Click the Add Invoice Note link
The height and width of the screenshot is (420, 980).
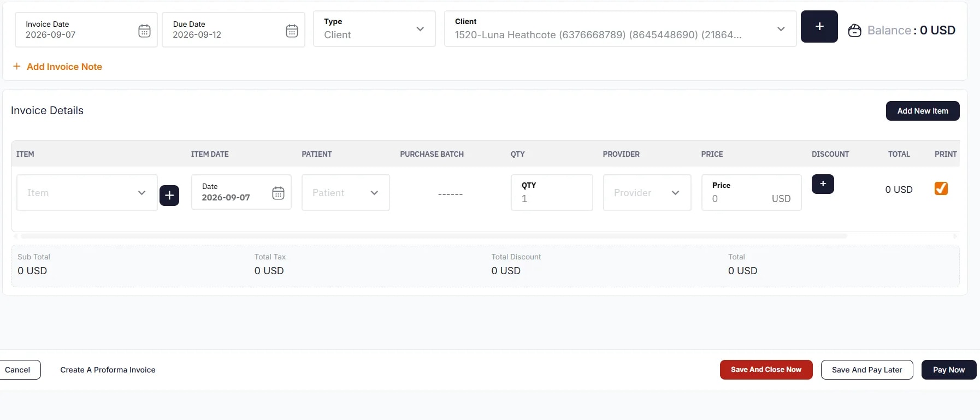tap(64, 67)
